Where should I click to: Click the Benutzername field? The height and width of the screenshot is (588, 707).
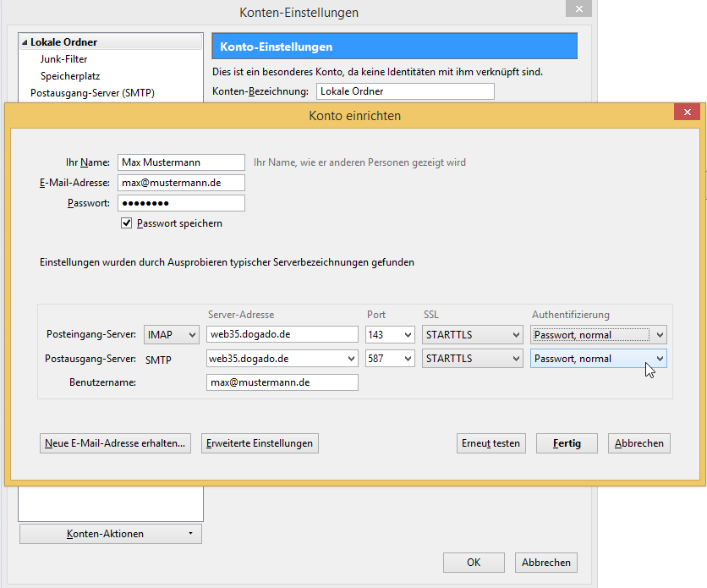coord(282,382)
